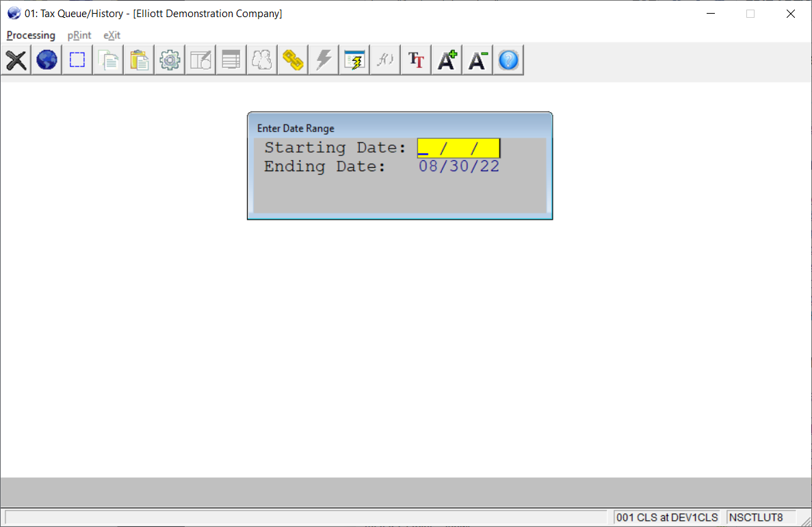Decrease font size with A minus icon

tap(477, 60)
